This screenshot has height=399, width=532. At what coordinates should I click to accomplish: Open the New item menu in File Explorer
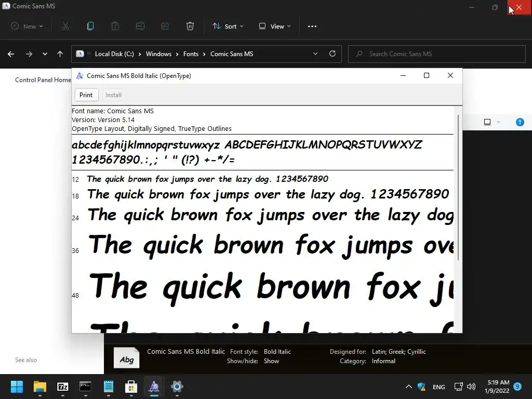coord(27,26)
